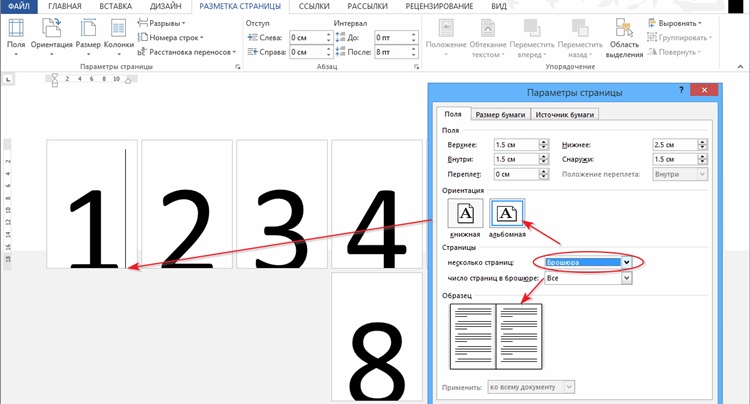Launch the Параметры страницы dialog from ribbon
This screenshot has height=404, width=750.
coord(238,67)
